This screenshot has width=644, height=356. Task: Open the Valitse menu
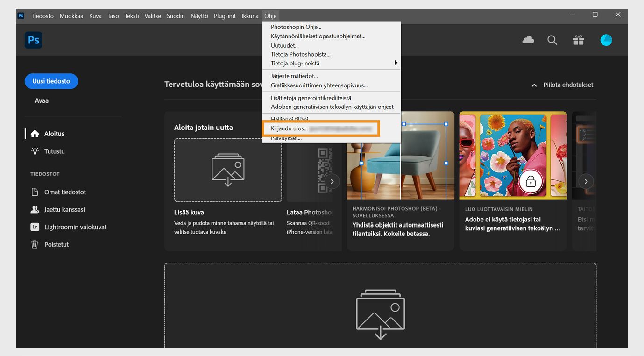click(x=153, y=16)
